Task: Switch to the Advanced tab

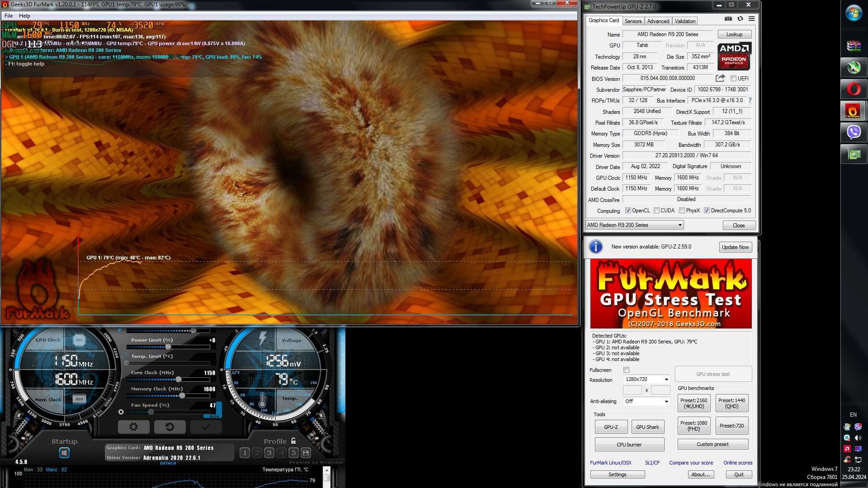Action: tap(658, 21)
